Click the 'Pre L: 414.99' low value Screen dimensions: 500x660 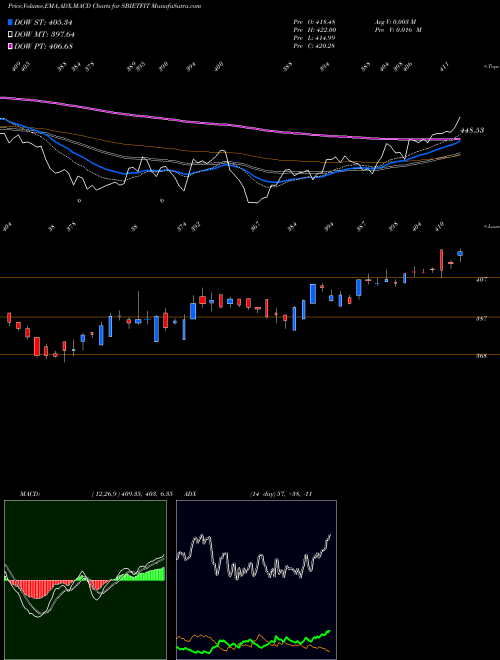pyautogui.click(x=314, y=37)
